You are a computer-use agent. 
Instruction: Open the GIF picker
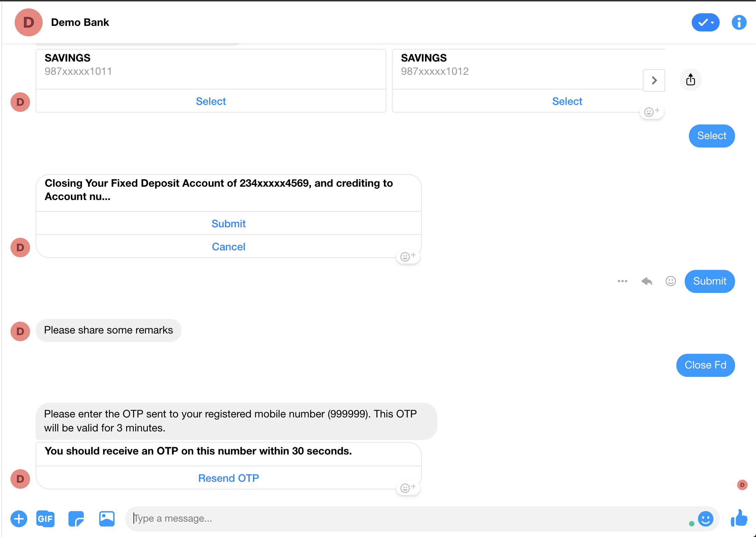(x=45, y=518)
